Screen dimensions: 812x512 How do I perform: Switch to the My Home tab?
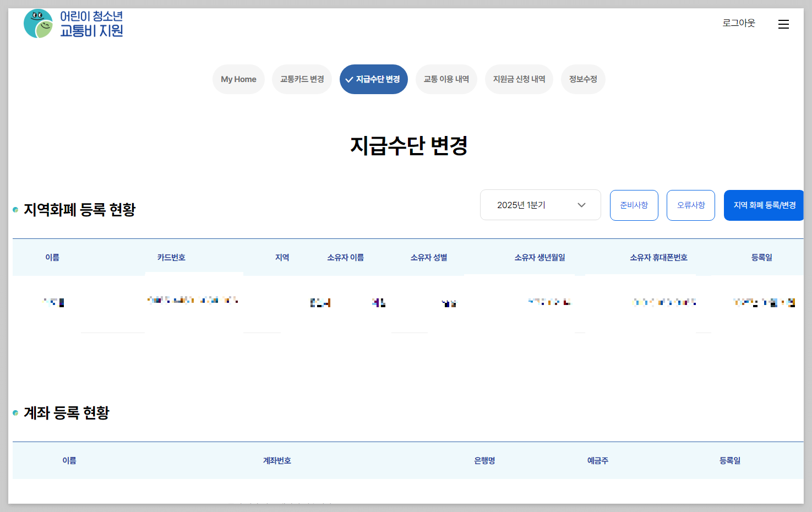(x=238, y=79)
